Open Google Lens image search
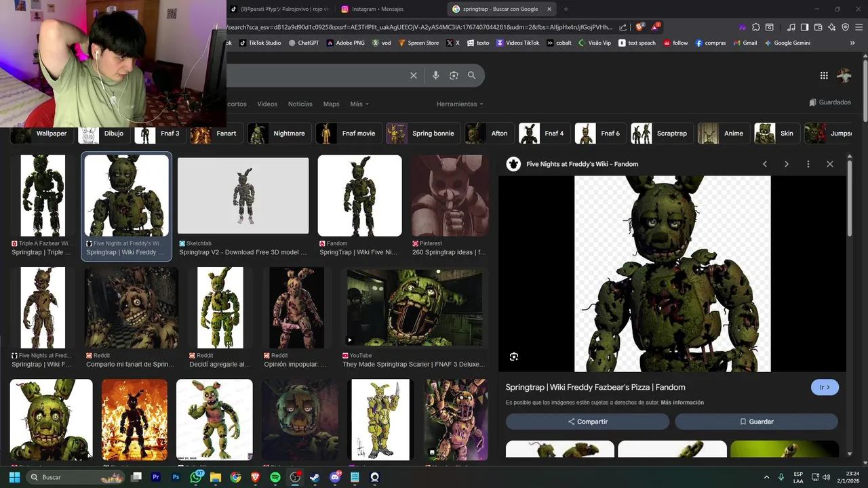 454,75
